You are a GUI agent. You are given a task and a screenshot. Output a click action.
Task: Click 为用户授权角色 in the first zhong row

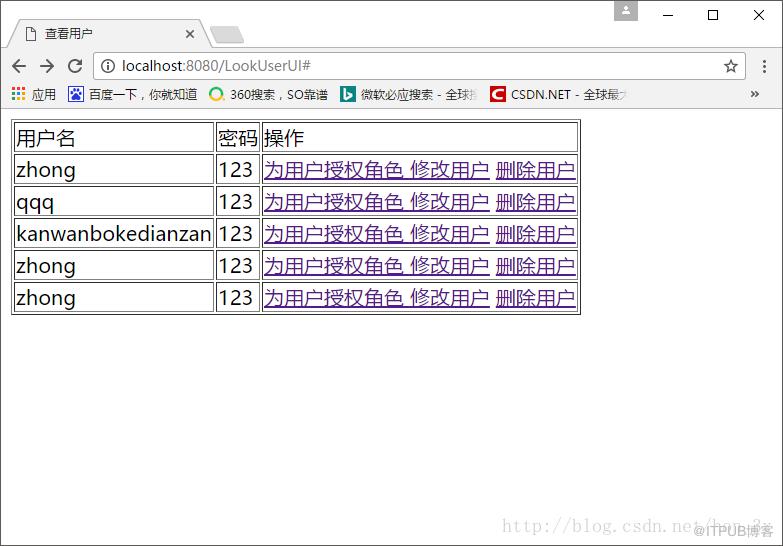pyautogui.click(x=334, y=170)
